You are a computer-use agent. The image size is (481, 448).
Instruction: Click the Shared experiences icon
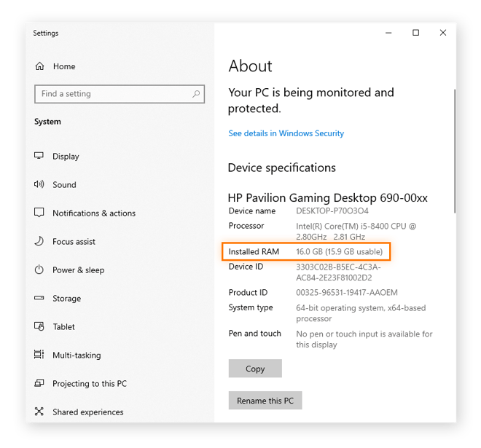39,412
